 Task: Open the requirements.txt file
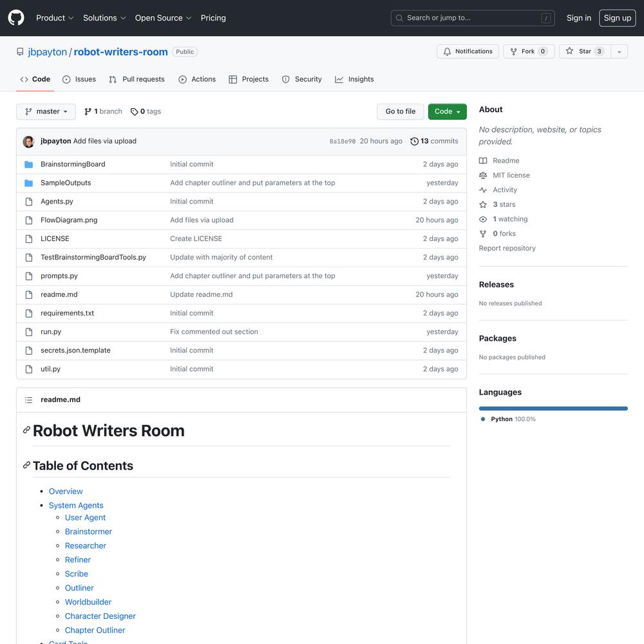point(68,313)
